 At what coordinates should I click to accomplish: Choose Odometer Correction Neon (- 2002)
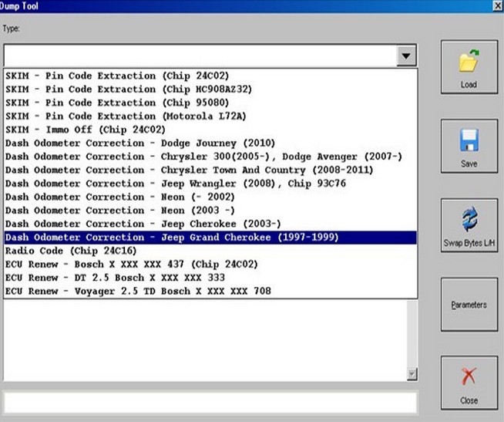(x=210, y=197)
